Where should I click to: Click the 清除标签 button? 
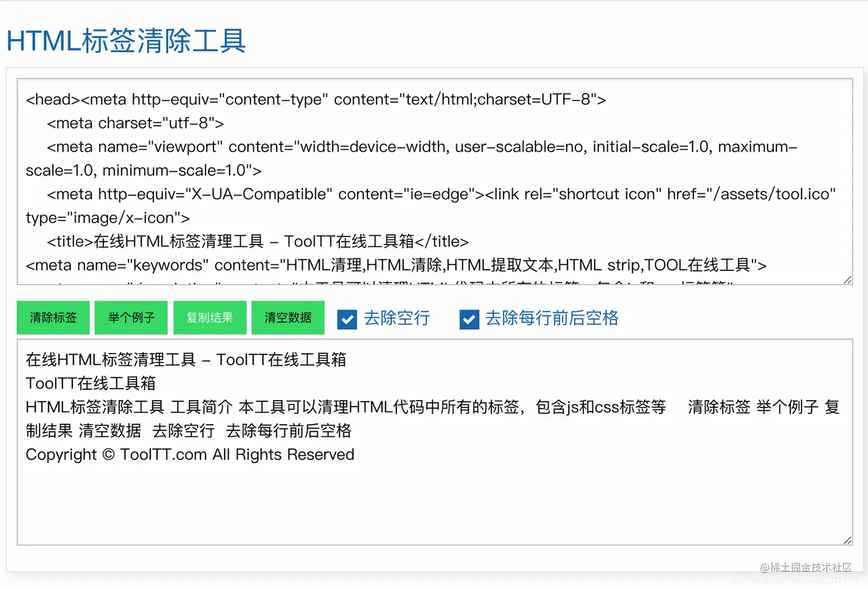(x=53, y=317)
